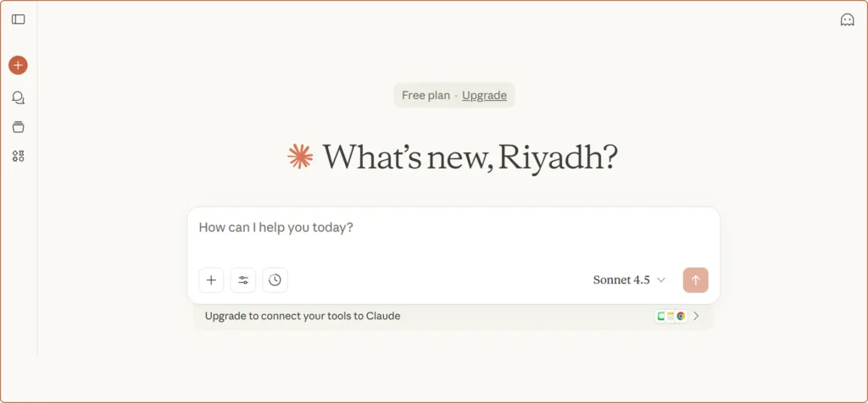868x403 pixels.
Task: Click the Chrome connector icon
Action: click(x=681, y=316)
